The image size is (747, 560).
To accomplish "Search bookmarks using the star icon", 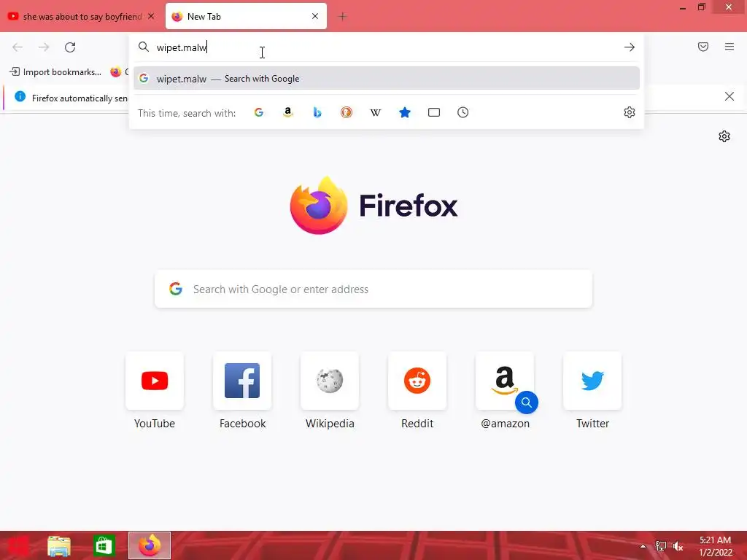I will (x=404, y=112).
